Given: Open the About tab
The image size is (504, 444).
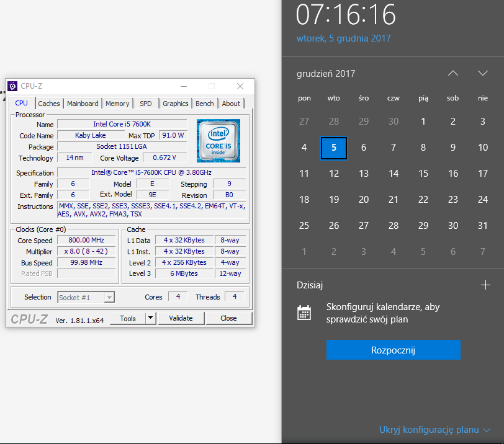Looking at the screenshot, I should coord(231,104).
